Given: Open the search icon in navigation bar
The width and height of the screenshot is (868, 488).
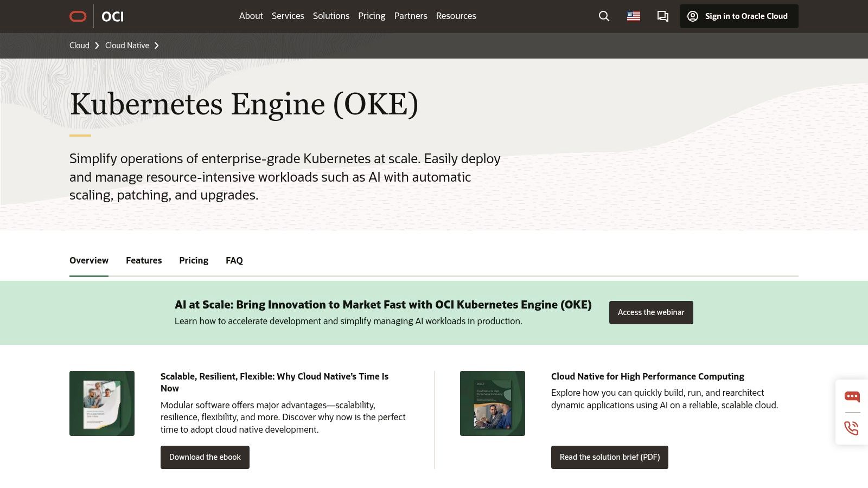Looking at the screenshot, I should [x=604, y=16].
